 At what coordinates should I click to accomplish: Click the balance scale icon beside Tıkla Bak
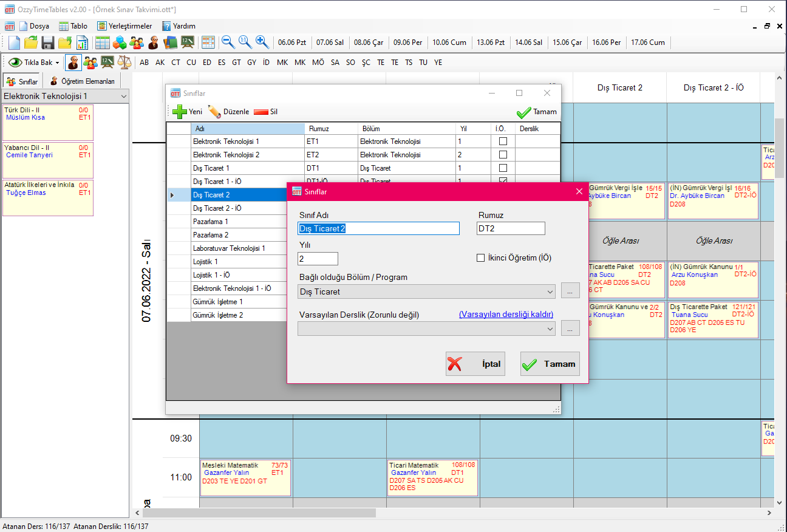pos(124,62)
